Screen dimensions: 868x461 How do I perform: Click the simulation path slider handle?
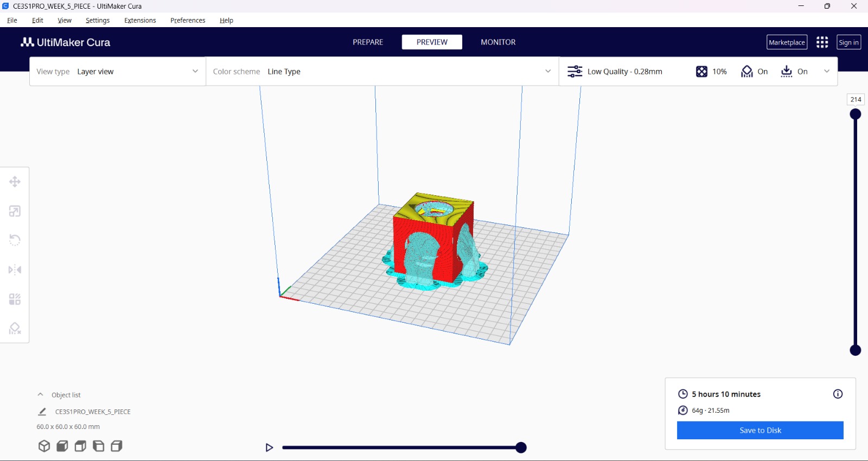click(x=521, y=447)
